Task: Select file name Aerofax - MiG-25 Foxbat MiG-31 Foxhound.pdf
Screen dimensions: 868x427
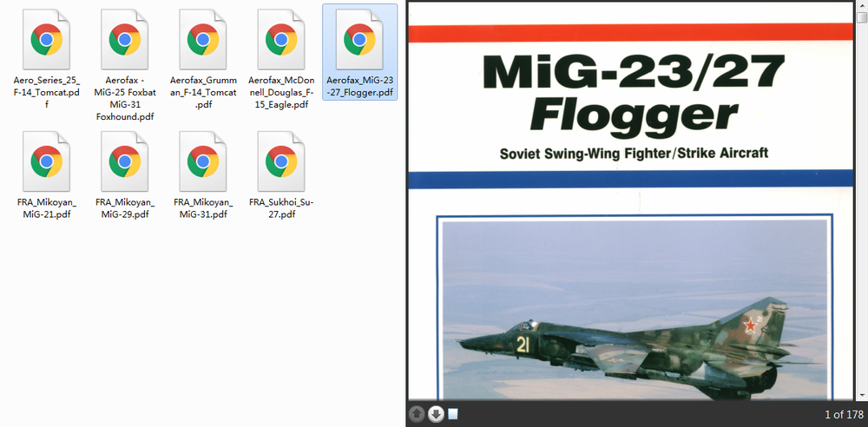Action: pos(124,99)
